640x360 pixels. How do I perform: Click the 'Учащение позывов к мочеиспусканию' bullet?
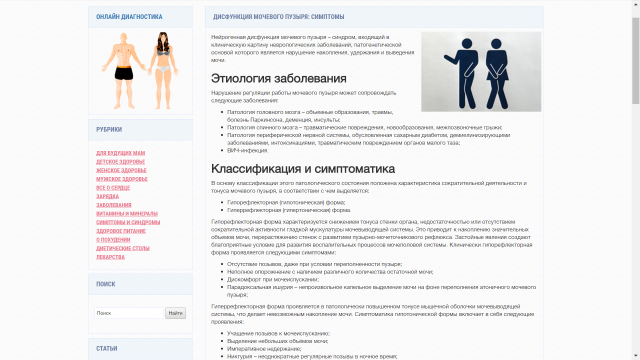278,333
